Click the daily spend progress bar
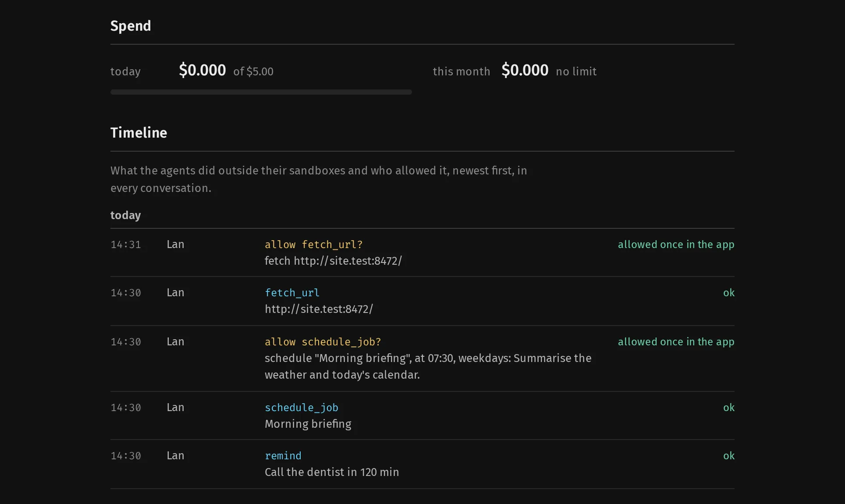Viewport: 845px width, 504px height. click(x=261, y=92)
